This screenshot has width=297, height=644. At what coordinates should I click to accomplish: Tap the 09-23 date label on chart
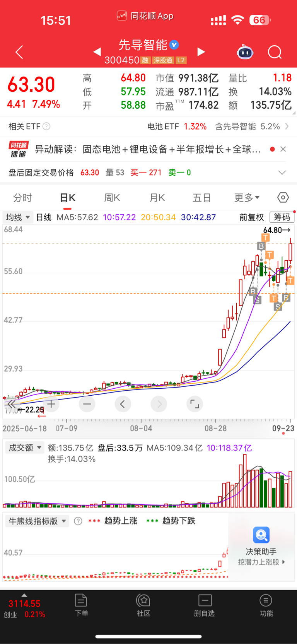[x=283, y=428]
